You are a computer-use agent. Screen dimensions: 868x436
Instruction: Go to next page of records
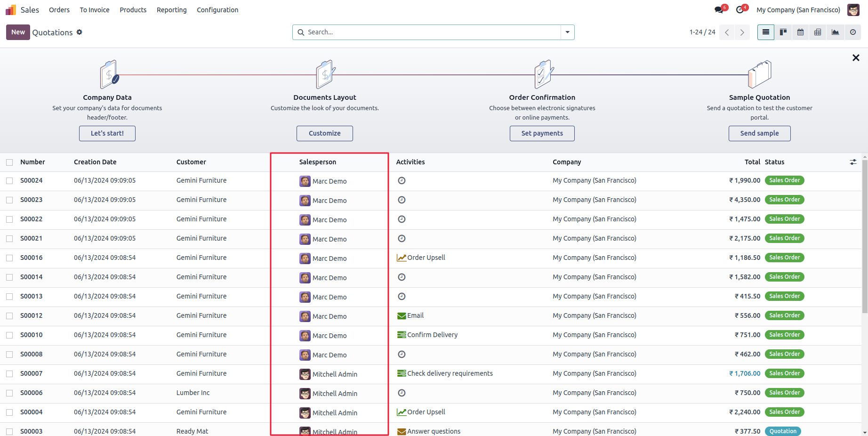pos(742,32)
